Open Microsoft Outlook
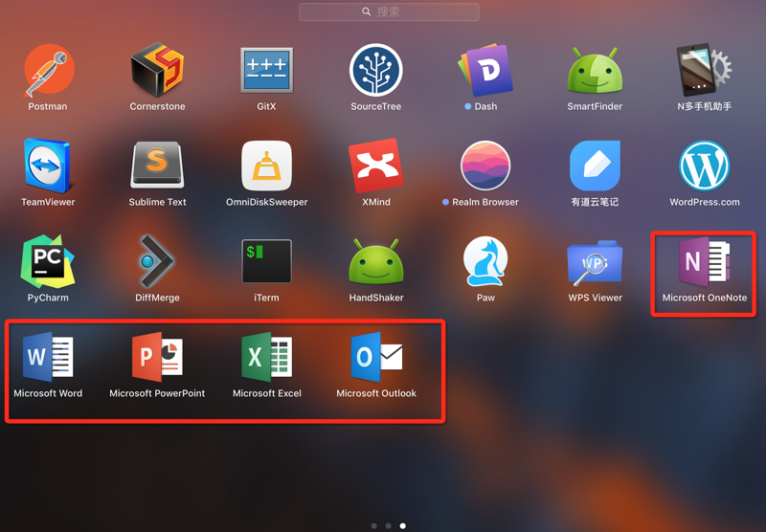Image resolution: width=766 pixels, height=532 pixels. click(x=376, y=357)
